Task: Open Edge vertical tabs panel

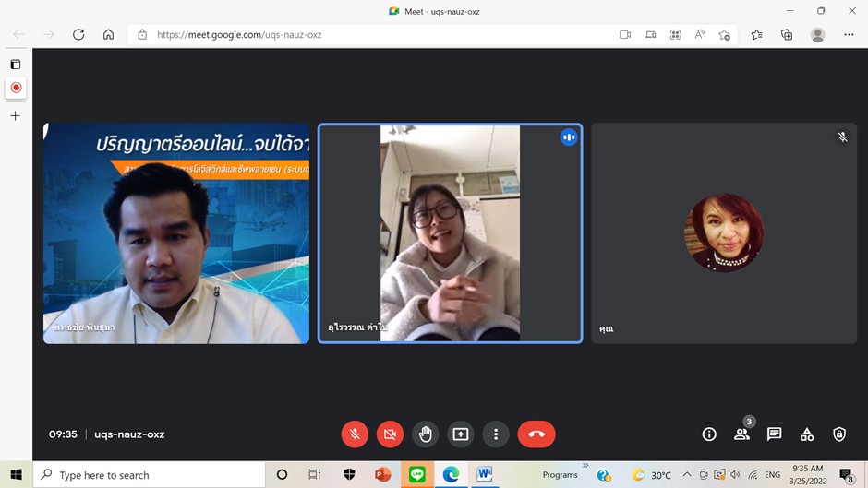Action: [16, 65]
